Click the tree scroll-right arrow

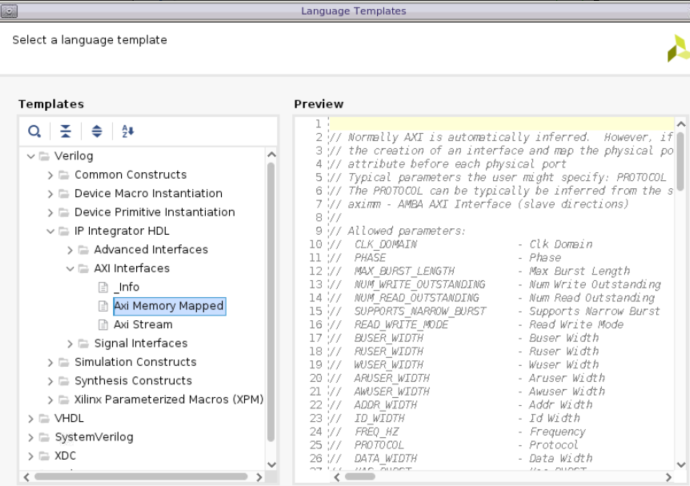259,477
